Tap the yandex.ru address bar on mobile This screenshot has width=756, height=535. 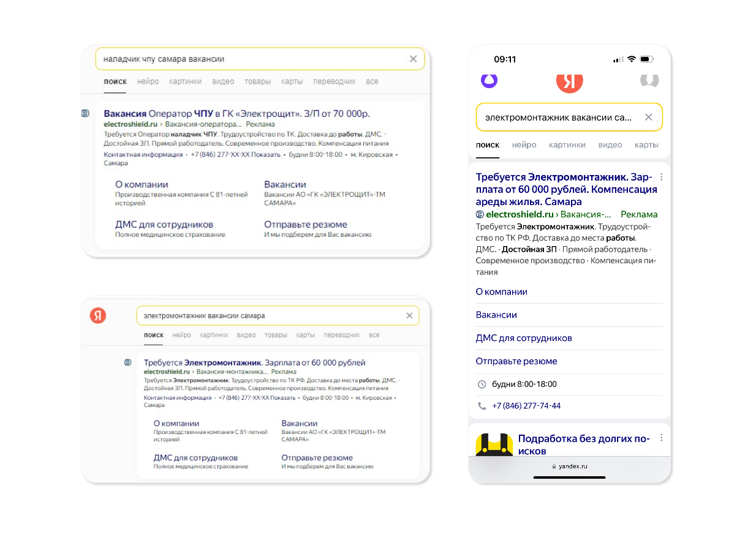tap(569, 466)
